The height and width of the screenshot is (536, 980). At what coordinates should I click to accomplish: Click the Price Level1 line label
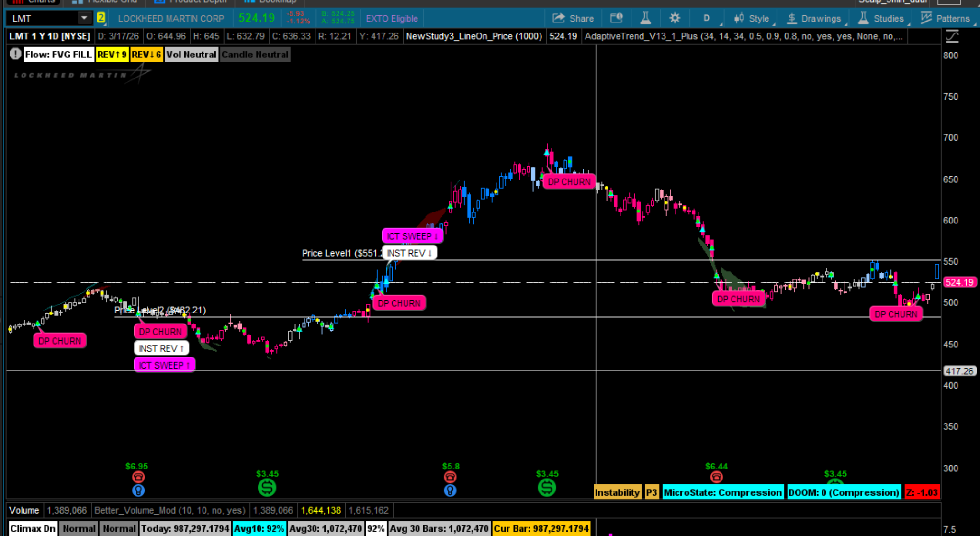pos(342,253)
